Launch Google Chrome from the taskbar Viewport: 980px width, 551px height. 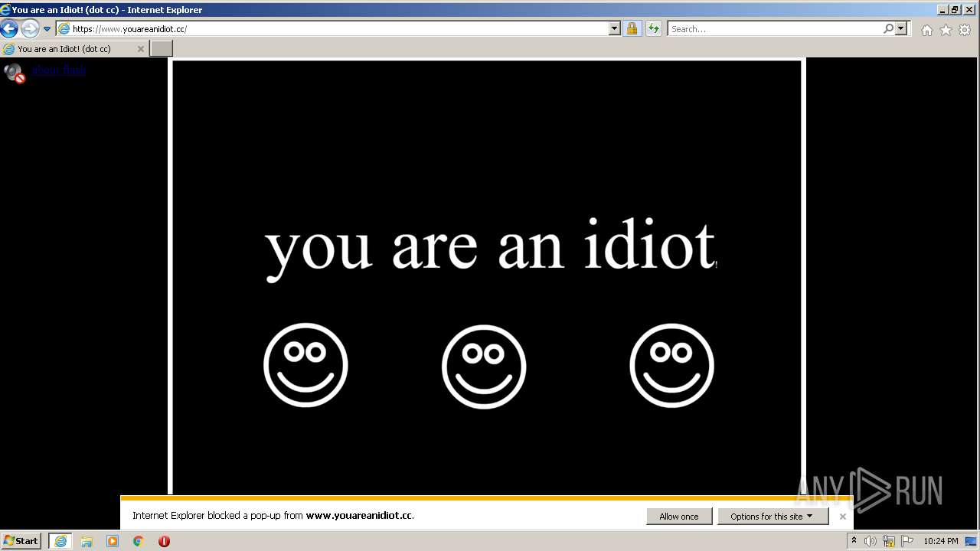click(139, 541)
